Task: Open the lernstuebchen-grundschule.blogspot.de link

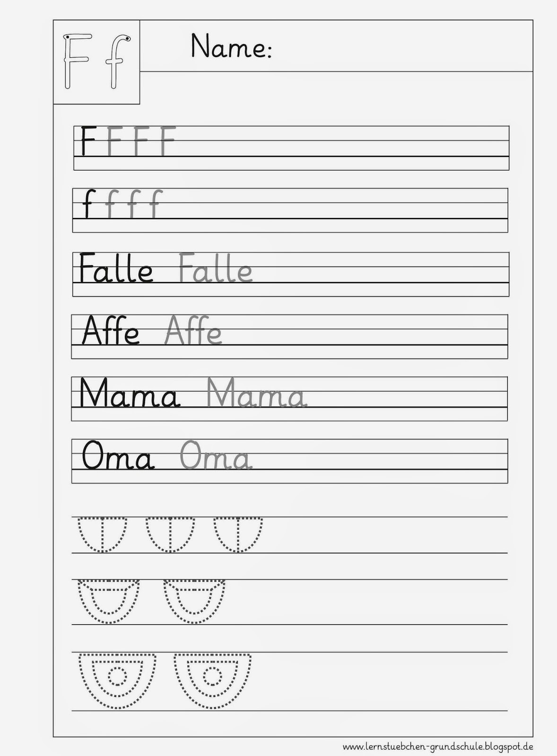Action: point(438,747)
